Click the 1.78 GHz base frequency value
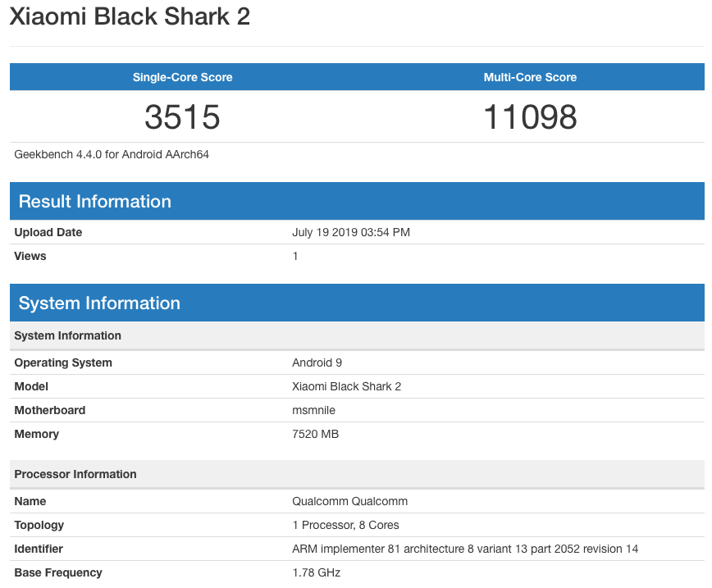Screen dimensions: 712x588 (316, 572)
